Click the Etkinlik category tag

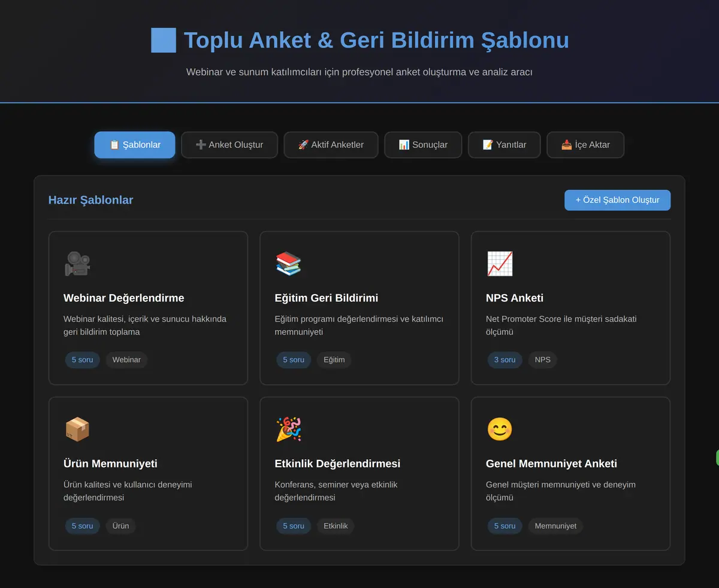pyautogui.click(x=336, y=526)
